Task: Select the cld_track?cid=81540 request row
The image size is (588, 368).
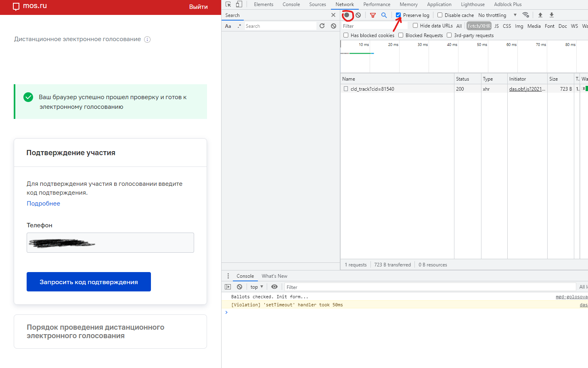Action: pyautogui.click(x=372, y=89)
